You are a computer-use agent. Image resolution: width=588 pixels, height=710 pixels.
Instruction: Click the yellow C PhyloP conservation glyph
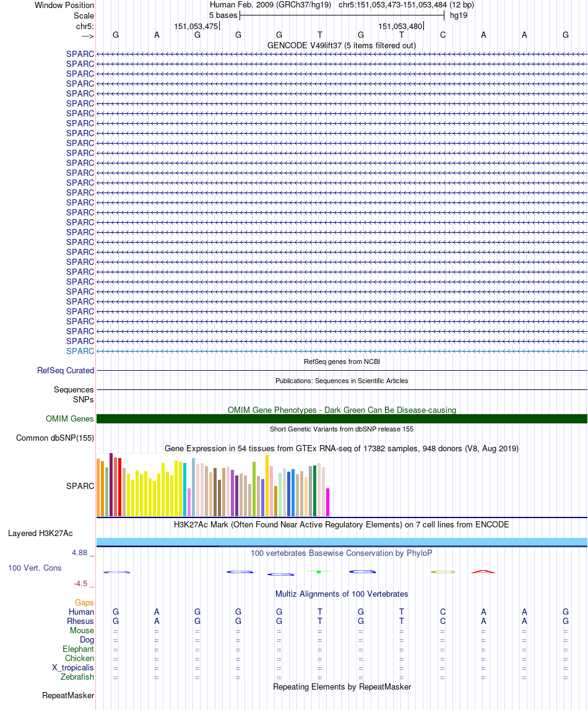[444, 572]
